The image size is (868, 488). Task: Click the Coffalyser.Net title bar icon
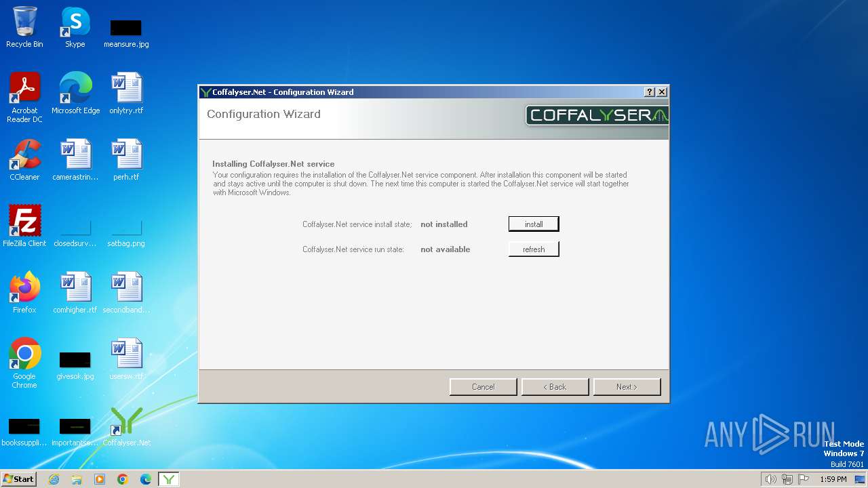[205, 92]
